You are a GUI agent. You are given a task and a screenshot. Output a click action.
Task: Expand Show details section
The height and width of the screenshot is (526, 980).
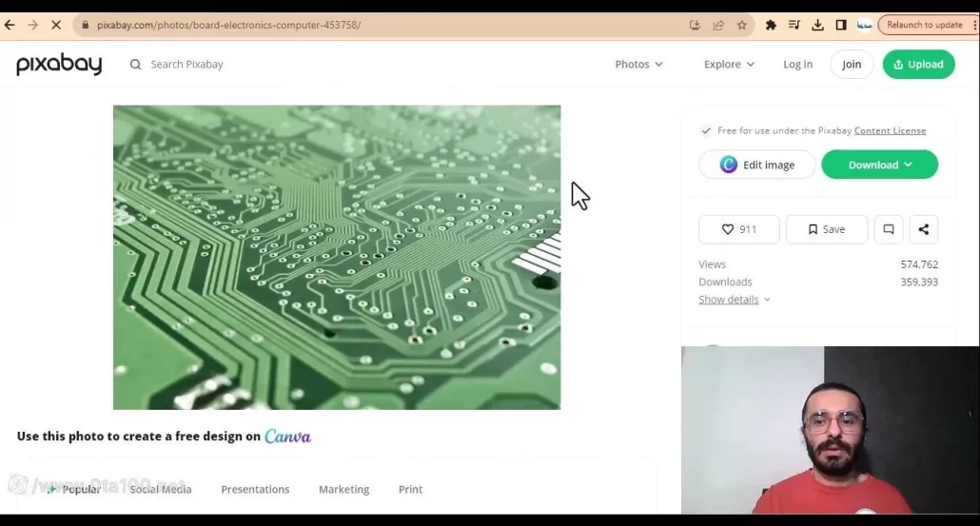click(x=734, y=300)
